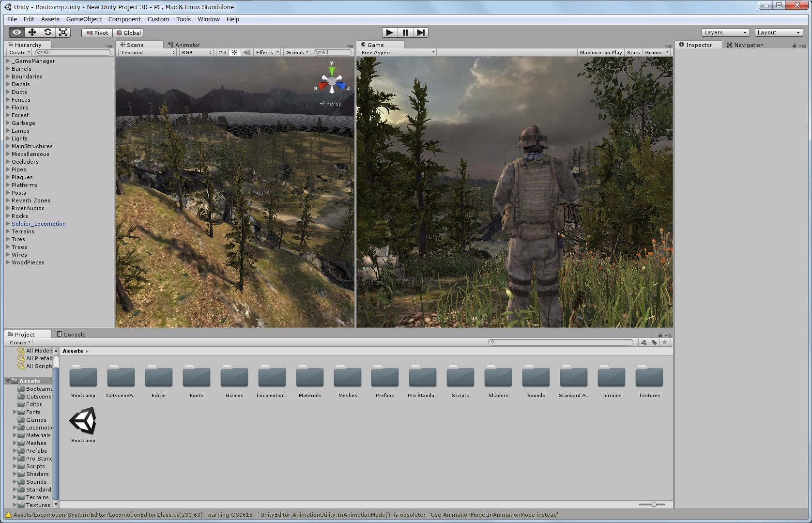The image size is (812, 523).
Task: Adjust the asset icon size slider
Action: [x=654, y=505]
